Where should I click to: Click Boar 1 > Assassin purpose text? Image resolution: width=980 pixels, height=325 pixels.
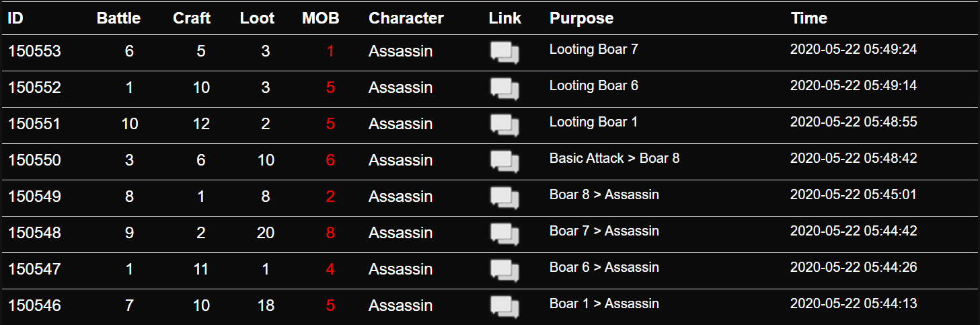click(604, 303)
